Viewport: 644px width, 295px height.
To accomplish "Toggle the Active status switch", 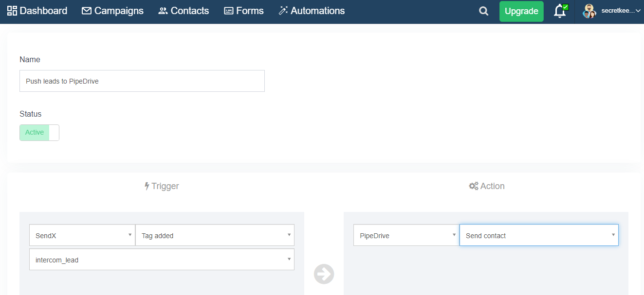I will pos(39,133).
